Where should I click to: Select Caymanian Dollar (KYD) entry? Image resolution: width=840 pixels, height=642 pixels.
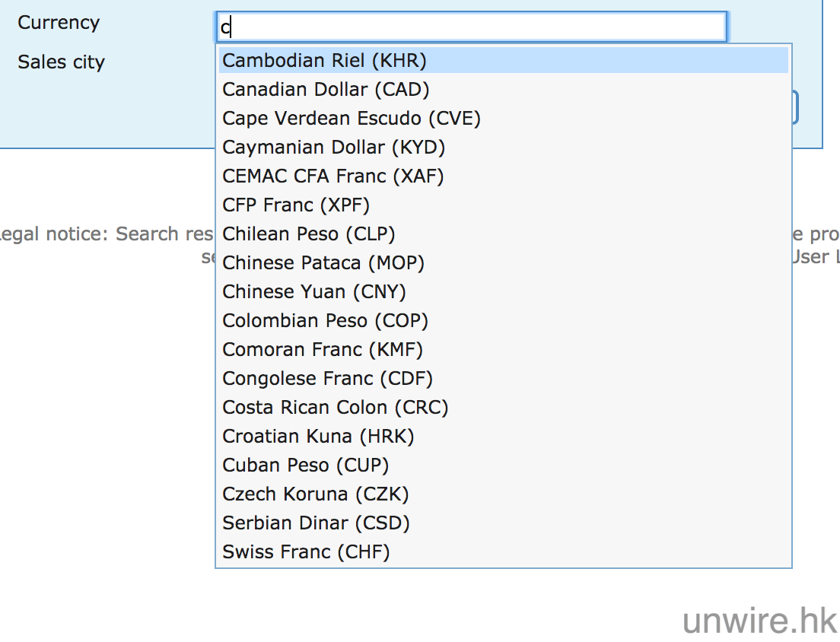click(x=333, y=148)
